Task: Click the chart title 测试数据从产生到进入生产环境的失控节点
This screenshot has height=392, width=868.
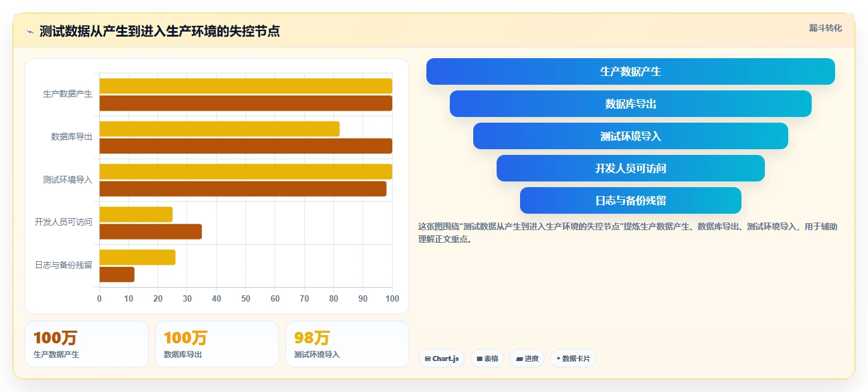Action: pyautogui.click(x=159, y=31)
